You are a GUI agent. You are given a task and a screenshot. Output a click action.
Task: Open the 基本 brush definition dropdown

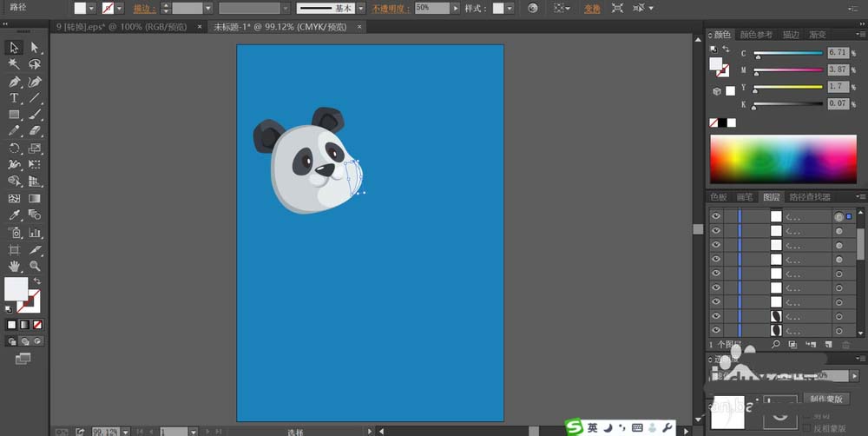(x=361, y=9)
